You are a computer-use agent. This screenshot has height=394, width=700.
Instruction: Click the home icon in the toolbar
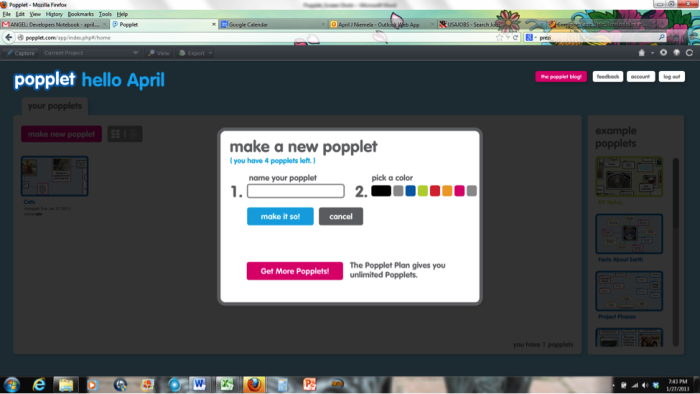[642, 53]
